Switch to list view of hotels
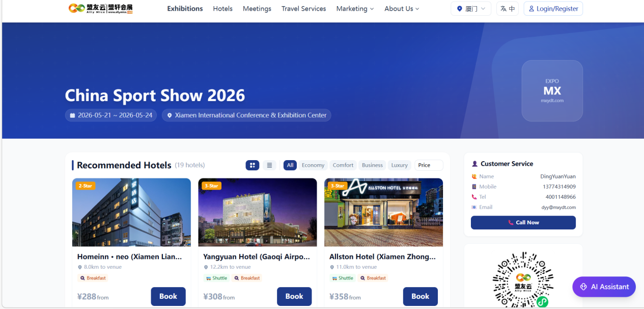 pos(269,165)
